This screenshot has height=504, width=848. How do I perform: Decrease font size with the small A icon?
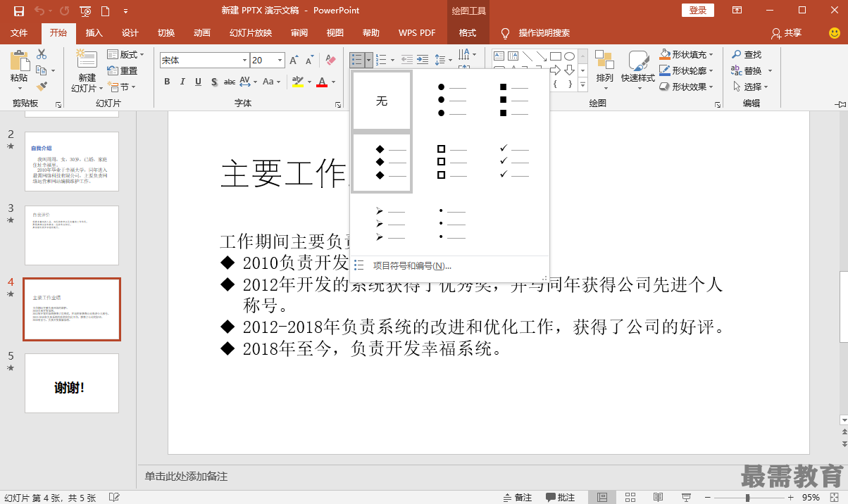coord(311,61)
